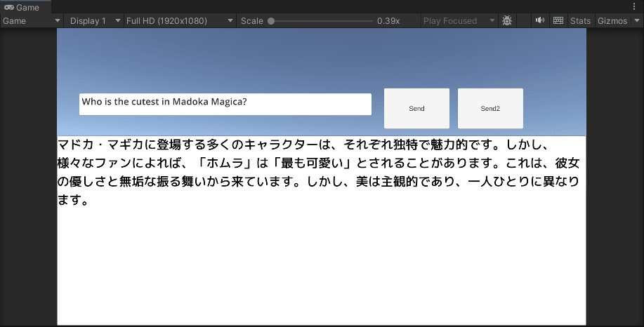This screenshot has height=327, width=644.
Task: Toggle the keyboard shortcuts icon
Action: tap(558, 20)
